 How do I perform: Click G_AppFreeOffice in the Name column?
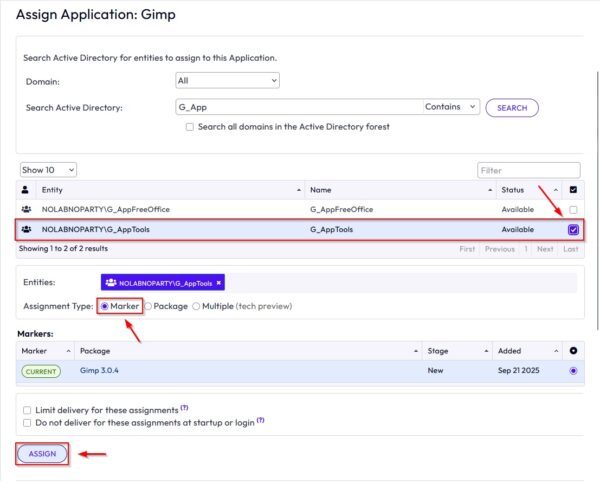pos(341,209)
